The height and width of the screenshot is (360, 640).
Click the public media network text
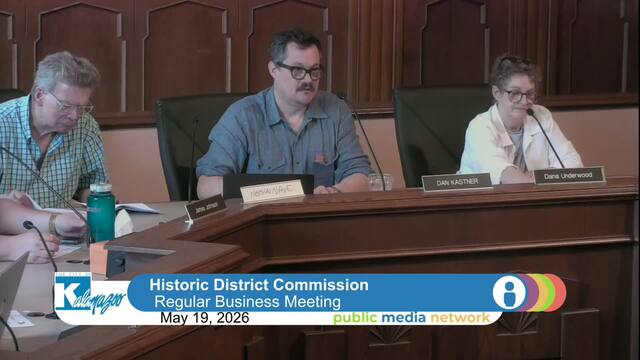point(411,318)
